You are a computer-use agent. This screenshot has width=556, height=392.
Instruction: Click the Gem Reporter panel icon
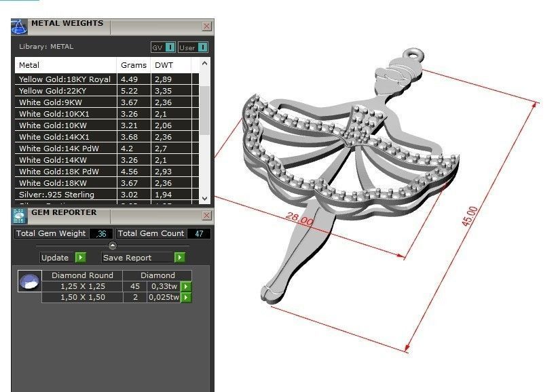19,216
